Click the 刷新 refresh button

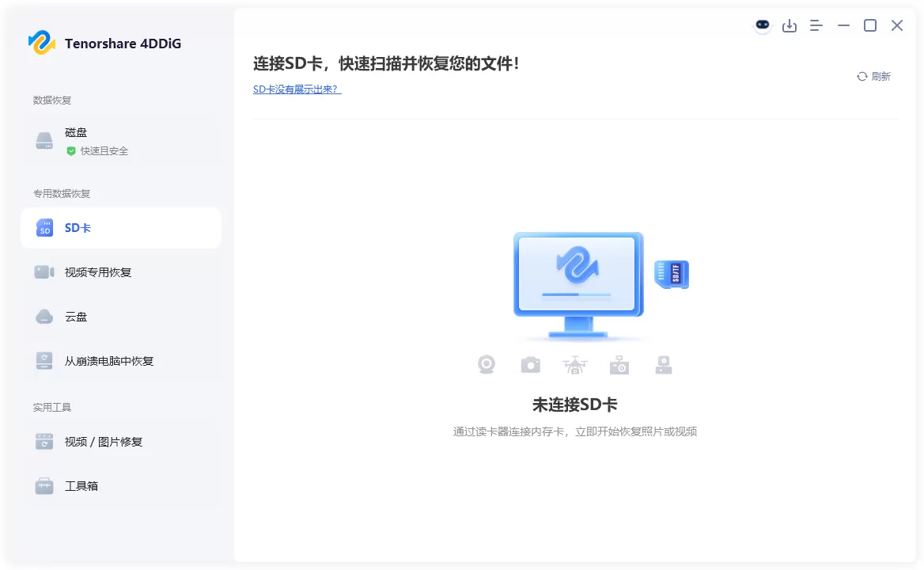[x=873, y=76]
